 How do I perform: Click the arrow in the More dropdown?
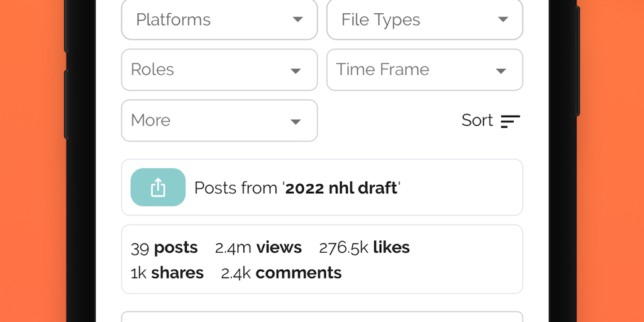[x=296, y=121]
